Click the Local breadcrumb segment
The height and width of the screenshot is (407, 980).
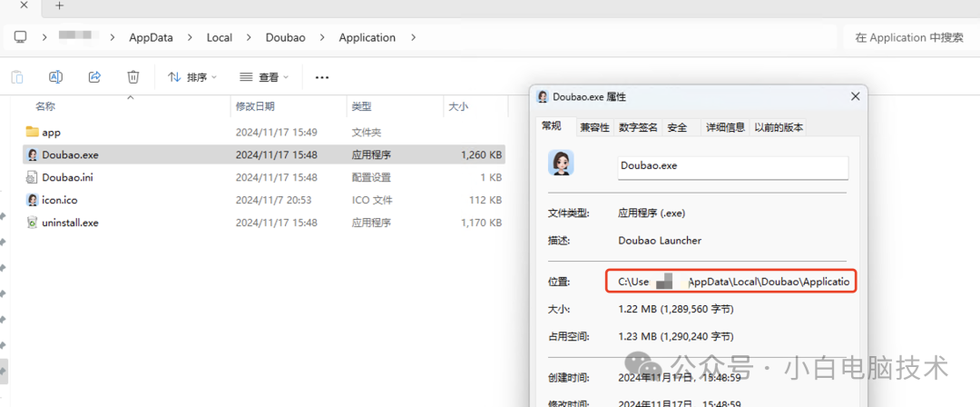tap(220, 37)
